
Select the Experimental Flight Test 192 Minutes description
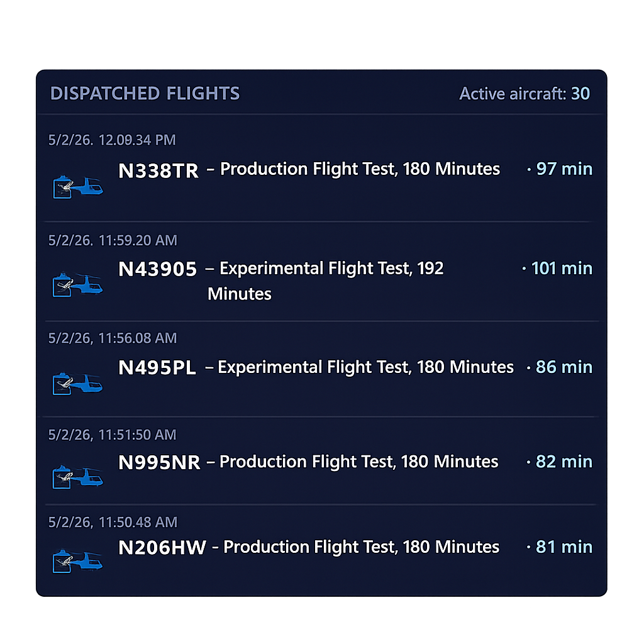pyautogui.click(x=325, y=281)
